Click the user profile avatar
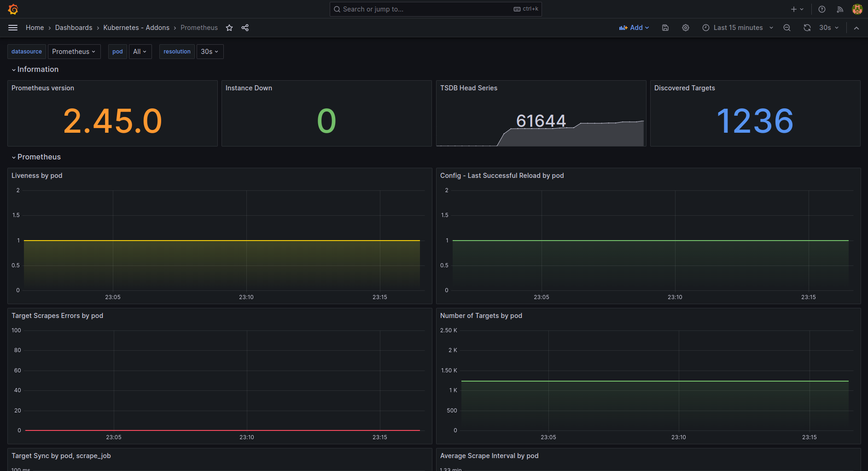 coord(857,9)
